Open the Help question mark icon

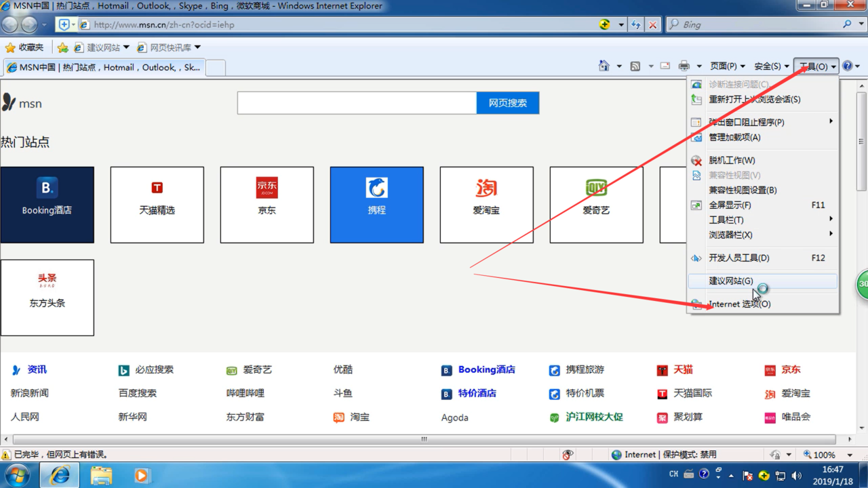[x=847, y=66]
